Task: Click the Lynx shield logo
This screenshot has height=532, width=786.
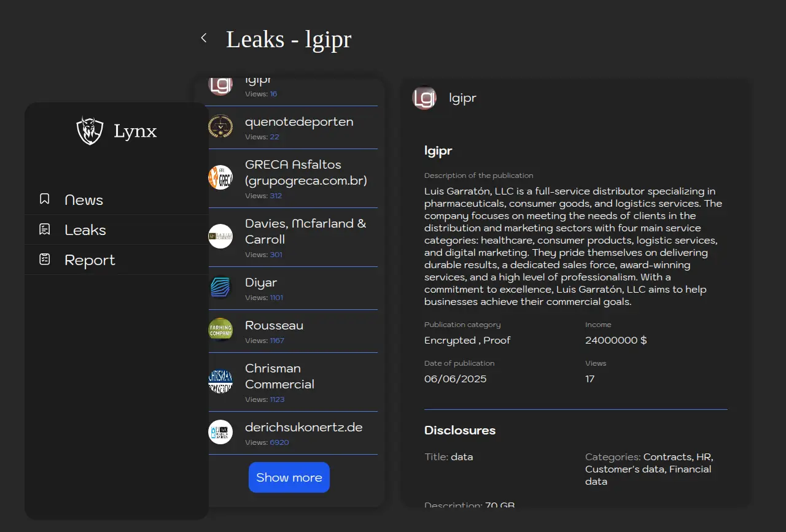Action: coord(90,131)
